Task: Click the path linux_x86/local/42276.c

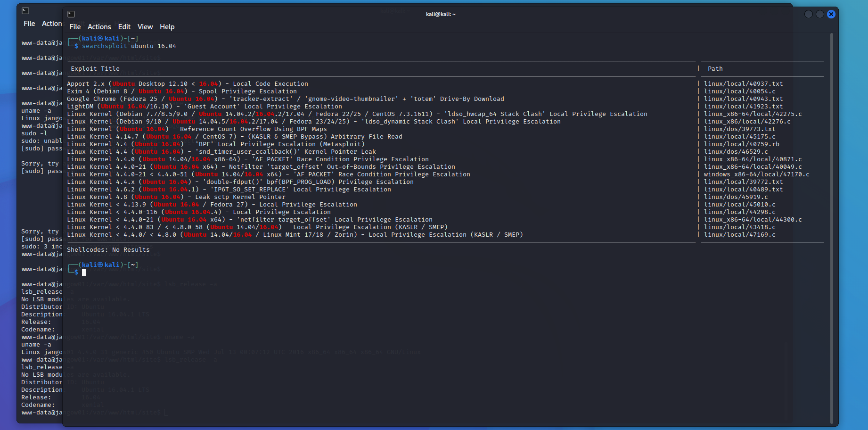Action: [x=747, y=122]
